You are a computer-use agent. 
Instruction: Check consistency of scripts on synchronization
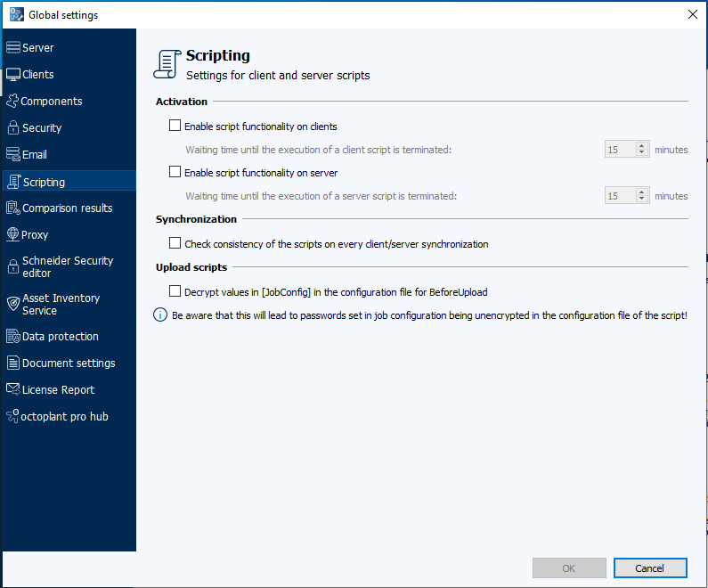point(175,243)
